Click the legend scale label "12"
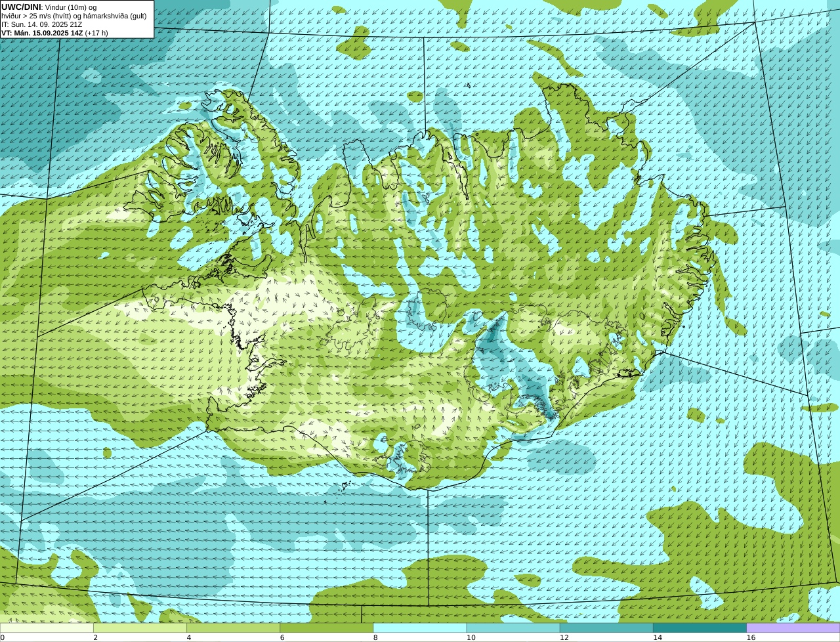This screenshot has height=642, width=840. tap(564, 637)
